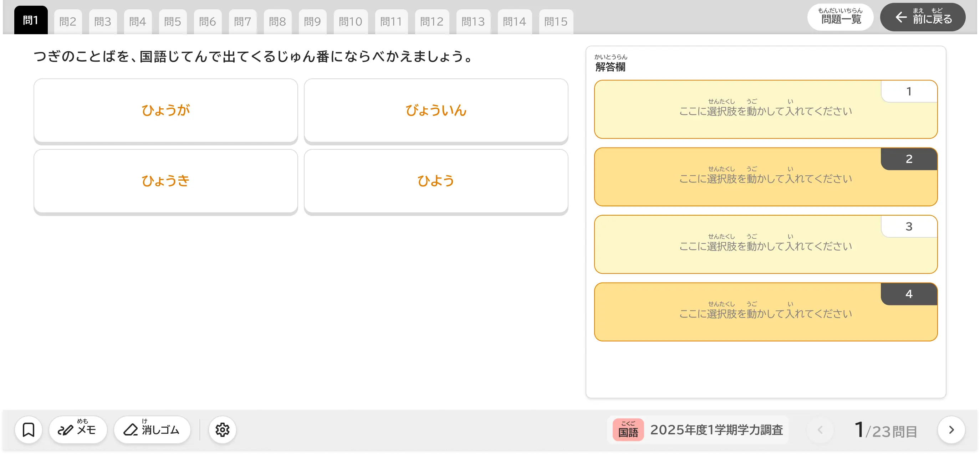Open the settings gear icon
The height and width of the screenshot is (454, 980).
point(222,429)
